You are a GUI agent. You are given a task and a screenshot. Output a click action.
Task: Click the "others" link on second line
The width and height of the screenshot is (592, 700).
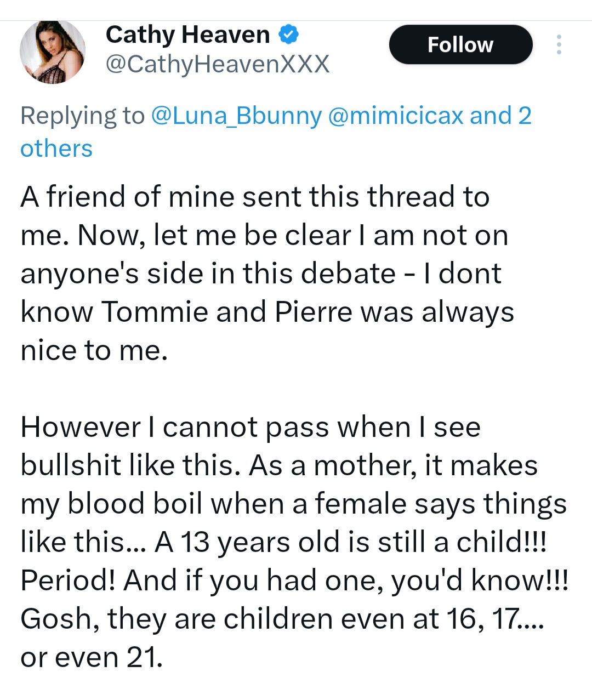click(x=56, y=149)
